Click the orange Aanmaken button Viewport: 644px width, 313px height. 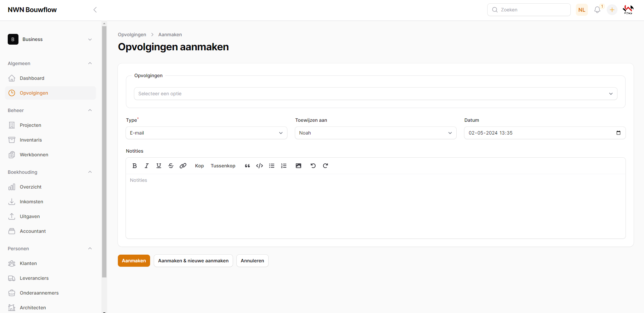pyautogui.click(x=134, y=261)
